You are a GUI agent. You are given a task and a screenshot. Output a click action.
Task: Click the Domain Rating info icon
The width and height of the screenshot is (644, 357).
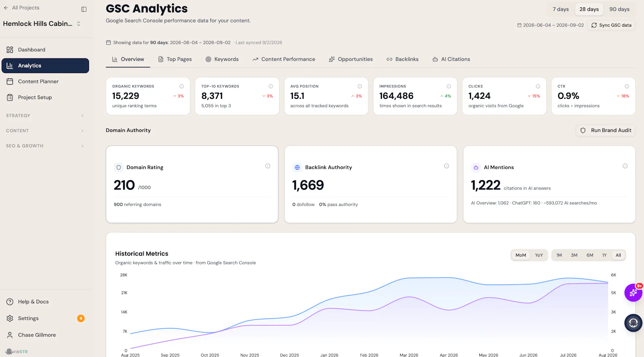pos(268,166)
